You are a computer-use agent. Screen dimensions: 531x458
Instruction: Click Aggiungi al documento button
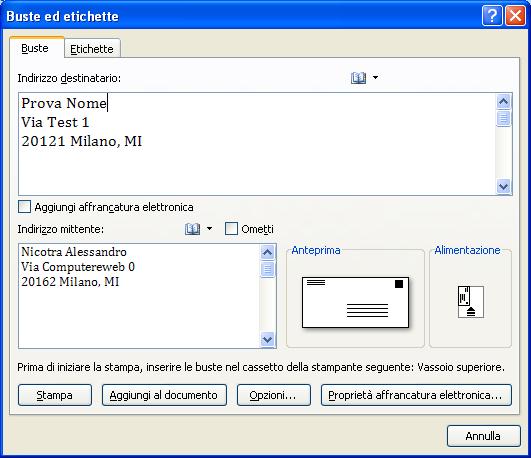(x=164, y=395)
